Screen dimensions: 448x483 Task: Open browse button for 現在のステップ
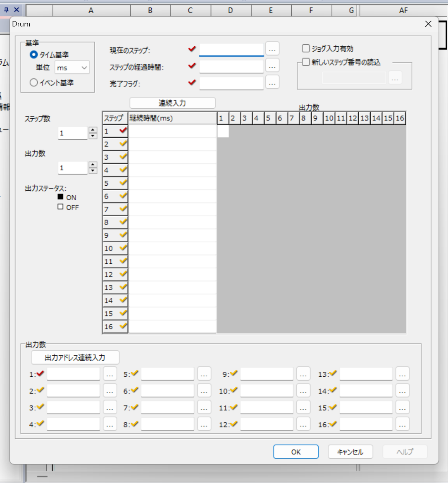tap(272, 50)
